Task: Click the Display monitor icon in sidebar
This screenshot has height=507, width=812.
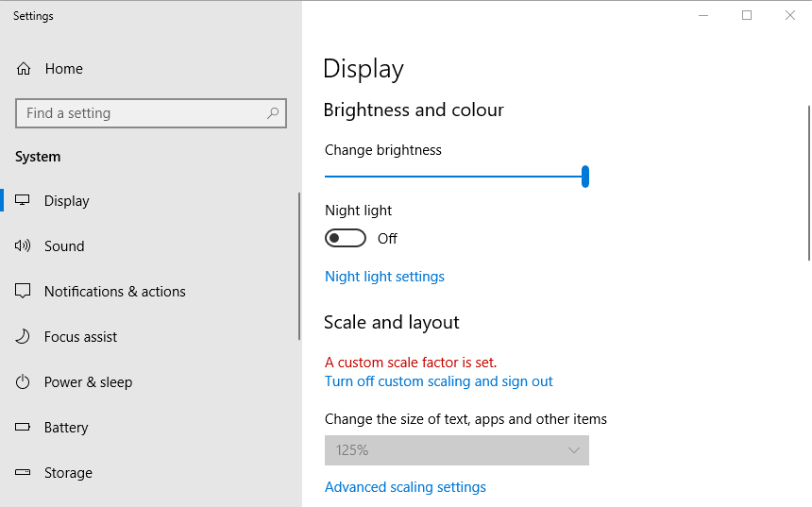Action: pyautogui.click(x=24, y=201)
